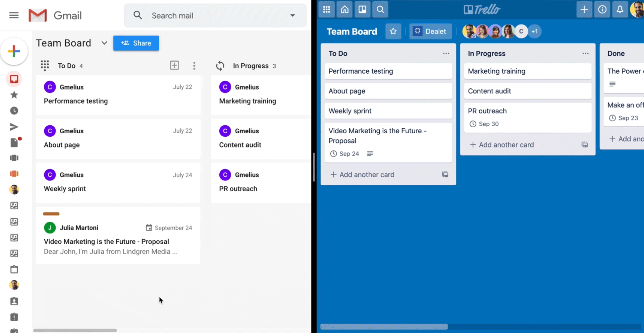The height and width of the screenshot is (333, 644).
Task: Expand the Team Board dropdown in Gmail
Action: tap(104, 43)
